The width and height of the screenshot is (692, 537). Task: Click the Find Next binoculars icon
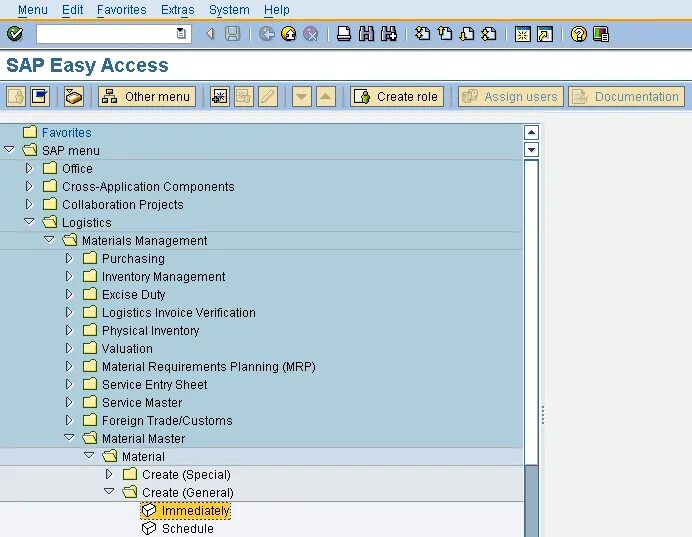point(389,34)
